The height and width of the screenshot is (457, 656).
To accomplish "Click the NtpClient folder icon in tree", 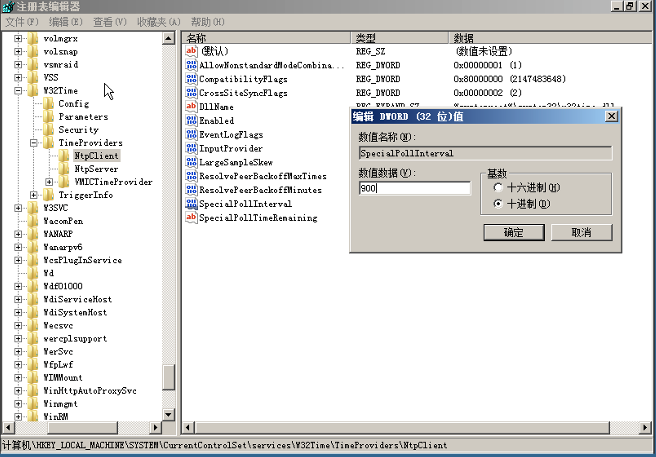I will point(65,156).
